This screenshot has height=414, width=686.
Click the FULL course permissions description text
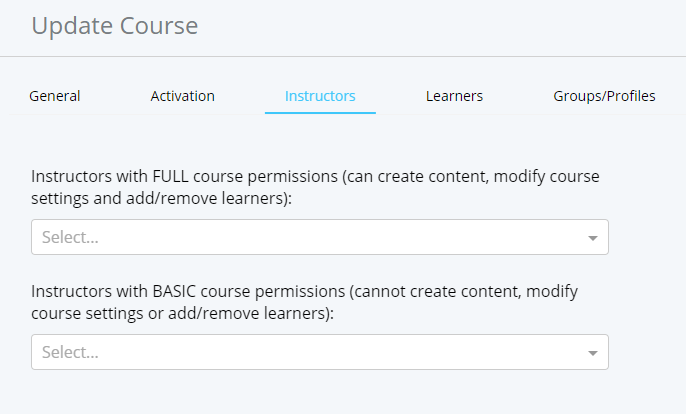[x=315, y=177]
